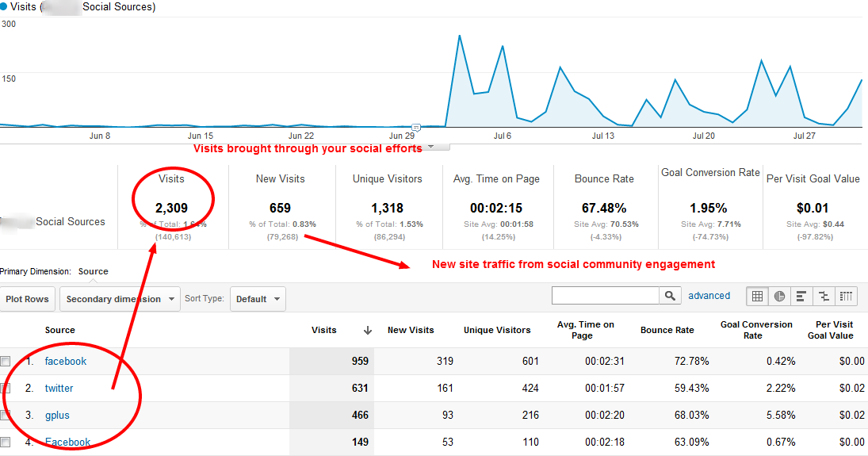Image resolution: width=868 pixels, height=456 pixels.
Task: Click the average time value 00:02:15
Action: pos(496,209)
